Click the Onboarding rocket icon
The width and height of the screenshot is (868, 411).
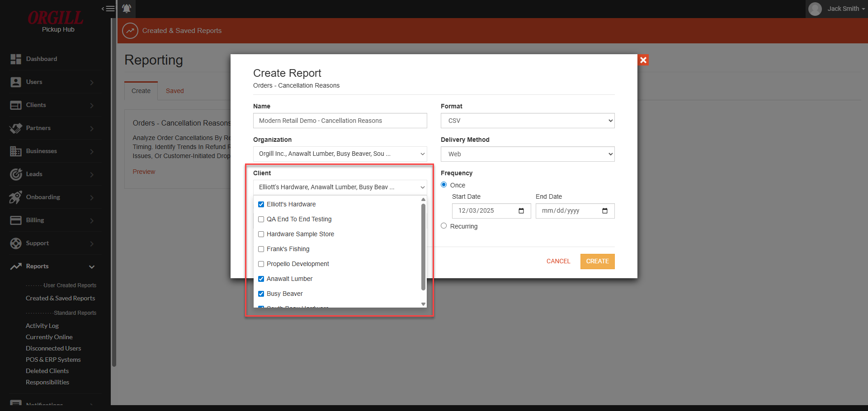[16, 197]
